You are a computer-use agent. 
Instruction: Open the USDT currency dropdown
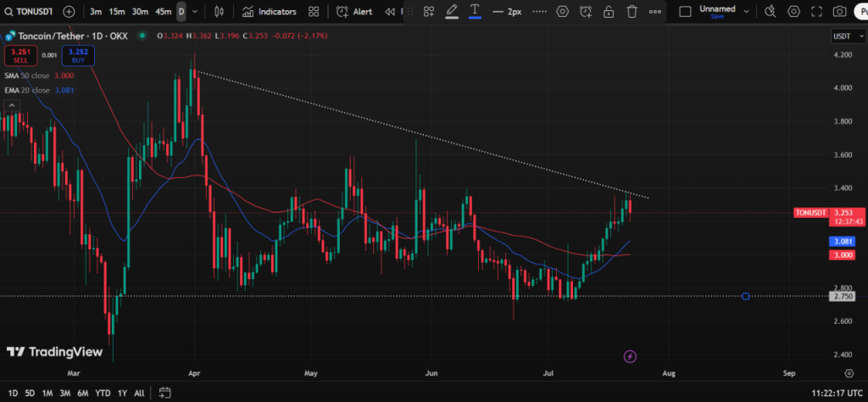pos(849,36)
